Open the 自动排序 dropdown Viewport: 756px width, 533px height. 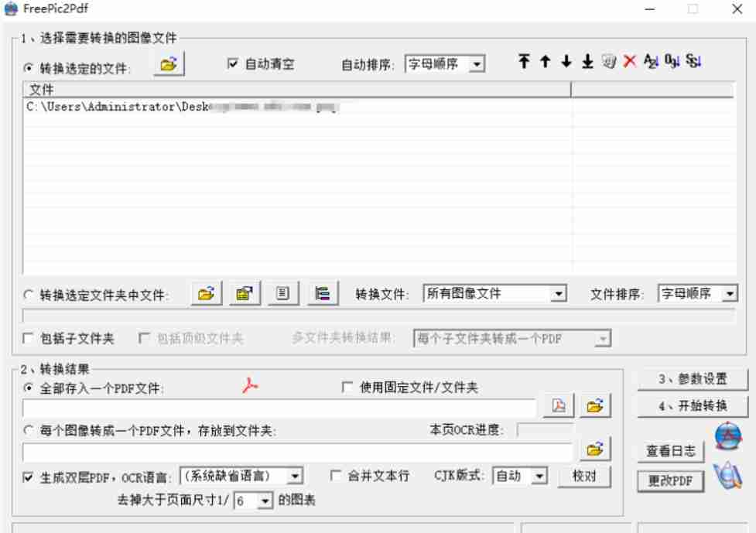tap(445, 64)
